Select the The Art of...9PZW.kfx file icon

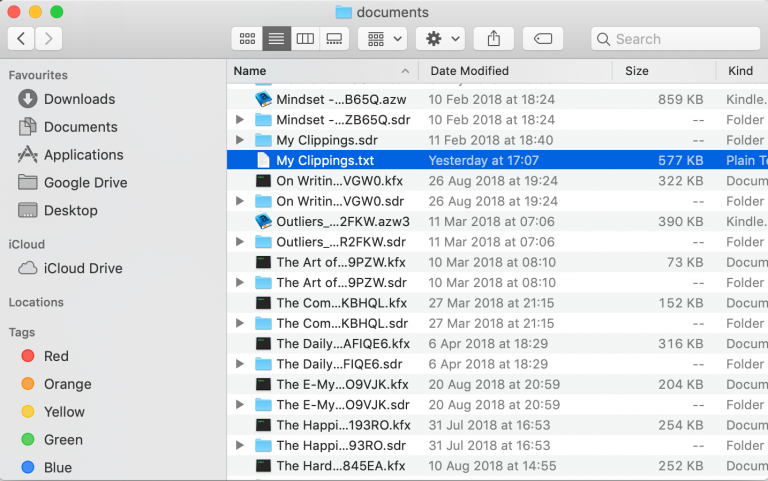264,262
